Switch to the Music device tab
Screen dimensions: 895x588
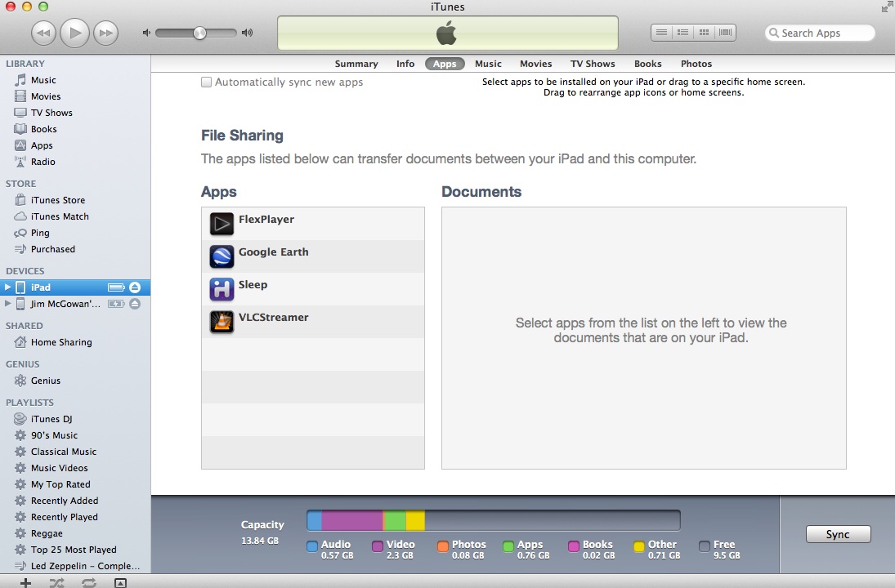[x=488, y=64]
